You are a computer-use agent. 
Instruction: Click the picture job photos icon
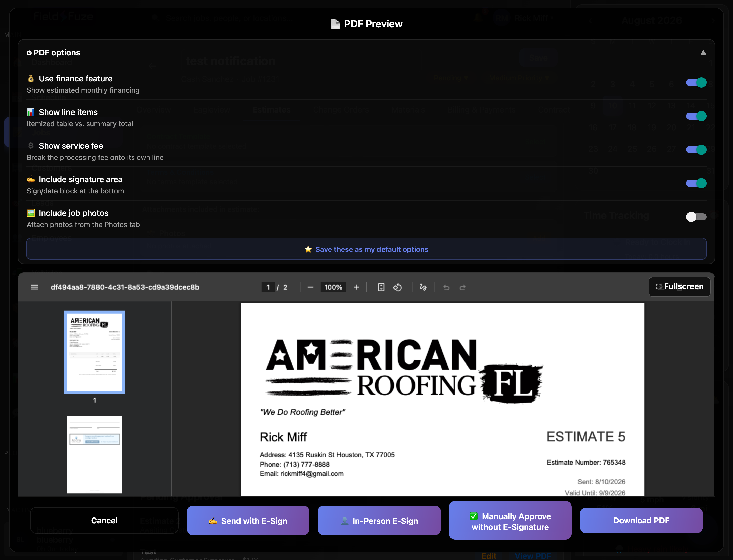tap(31, 213)
